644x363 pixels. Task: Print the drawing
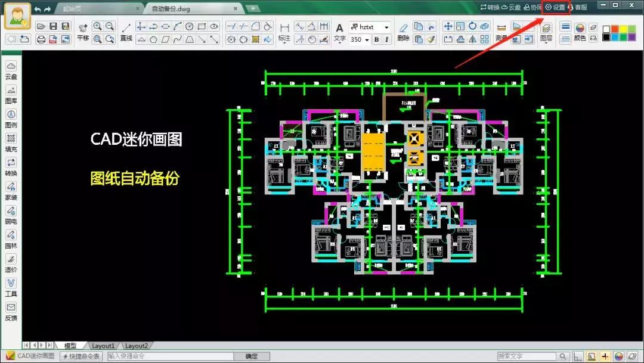click(x=41, y=39)
